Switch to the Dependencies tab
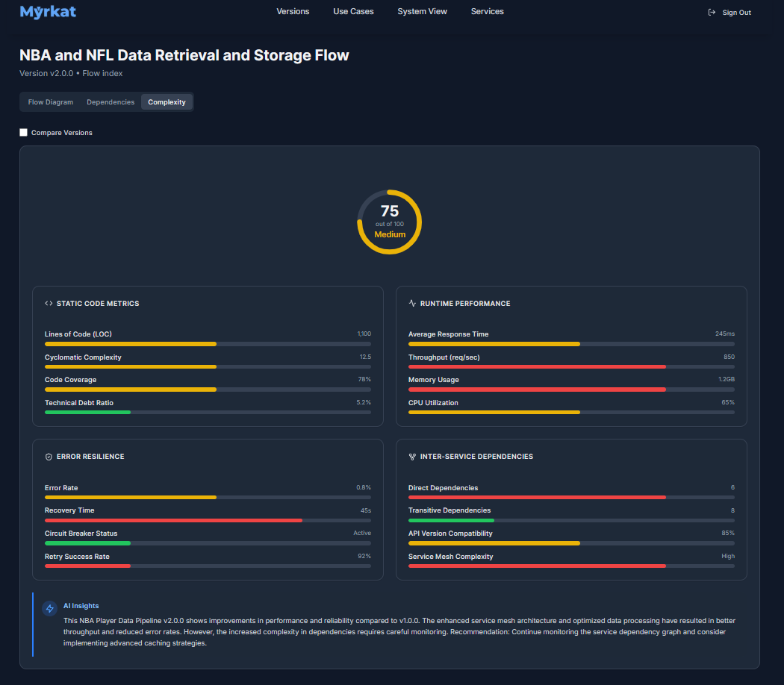The width and height of the screenshot is (784, 685). pos(111,102)
